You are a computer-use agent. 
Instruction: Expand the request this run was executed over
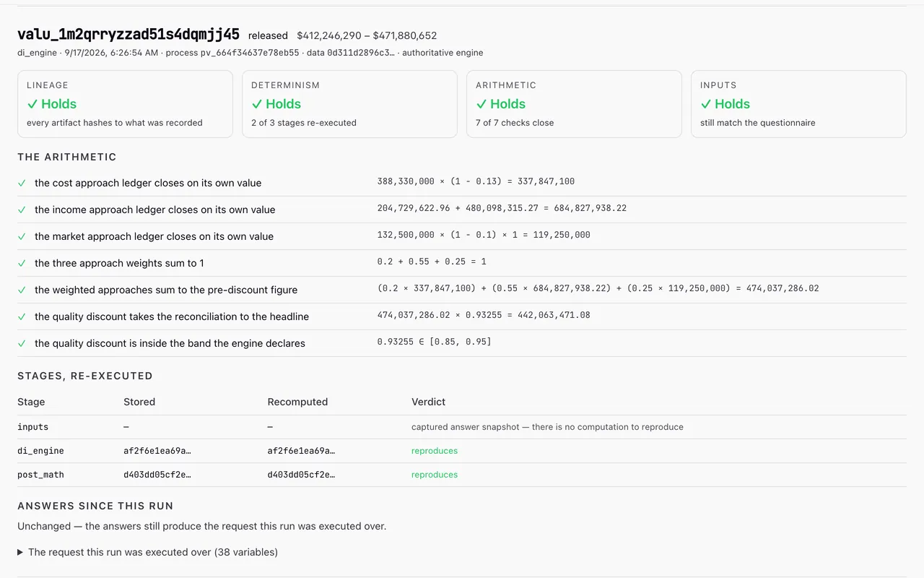(x=148, y=552)
